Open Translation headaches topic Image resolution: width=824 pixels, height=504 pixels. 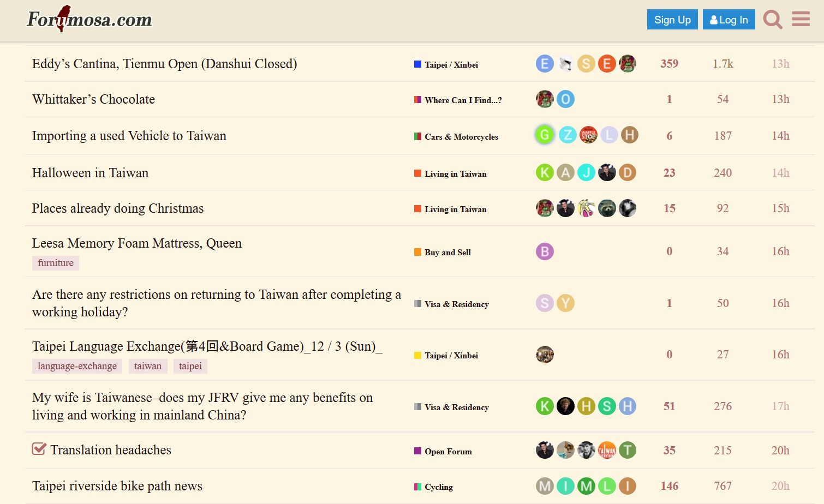tap(111, 450)
